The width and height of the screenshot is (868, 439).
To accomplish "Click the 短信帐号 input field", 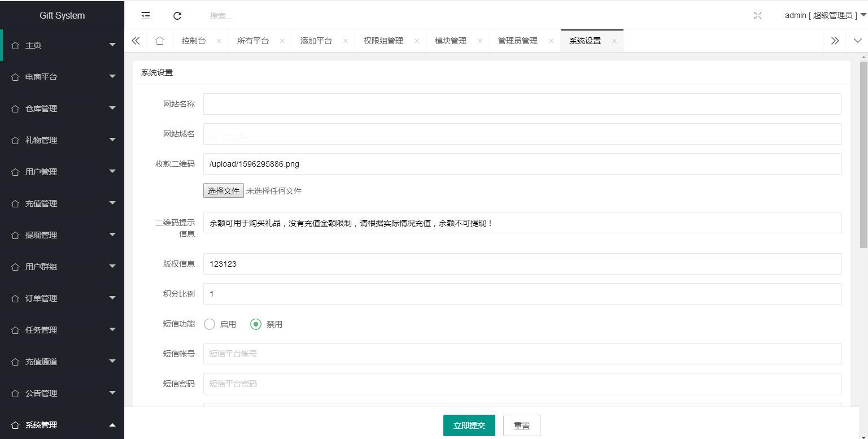I will [522, 354].
